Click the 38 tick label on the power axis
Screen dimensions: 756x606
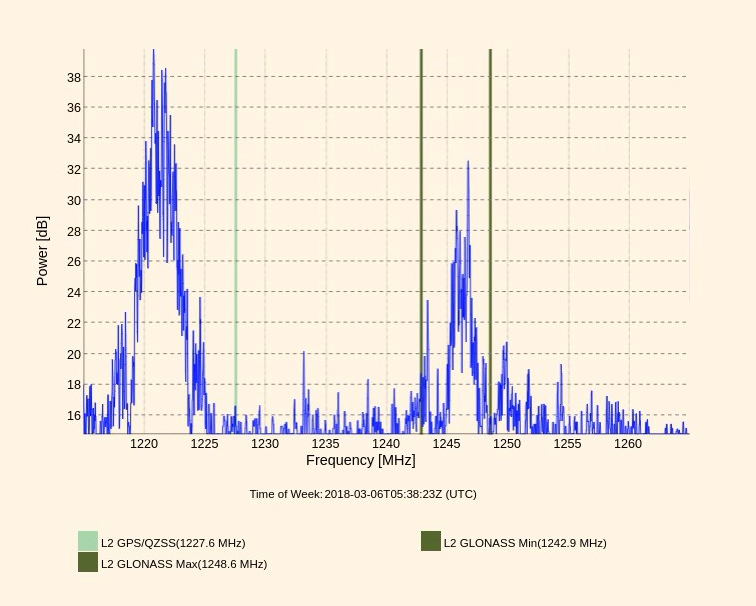(73, 77)
